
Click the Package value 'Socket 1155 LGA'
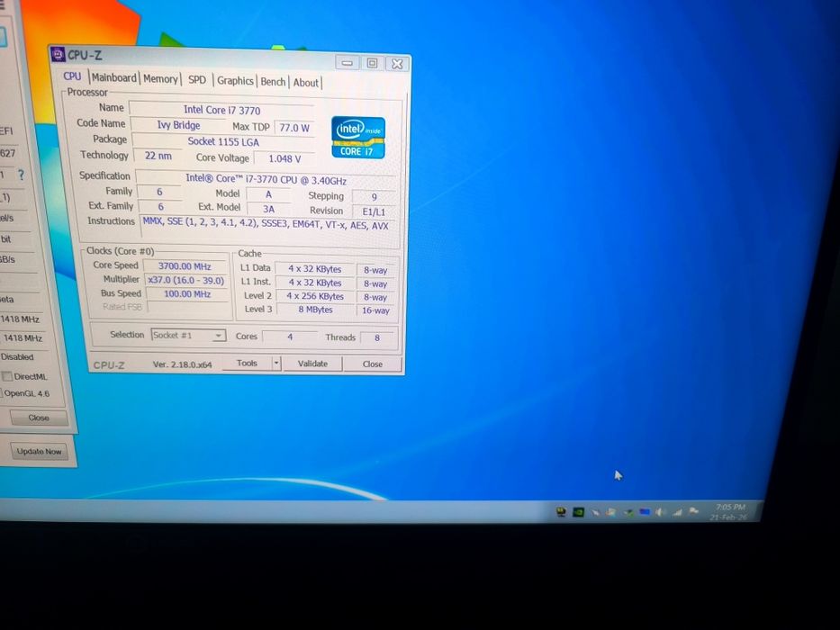(x=223, y=141)
